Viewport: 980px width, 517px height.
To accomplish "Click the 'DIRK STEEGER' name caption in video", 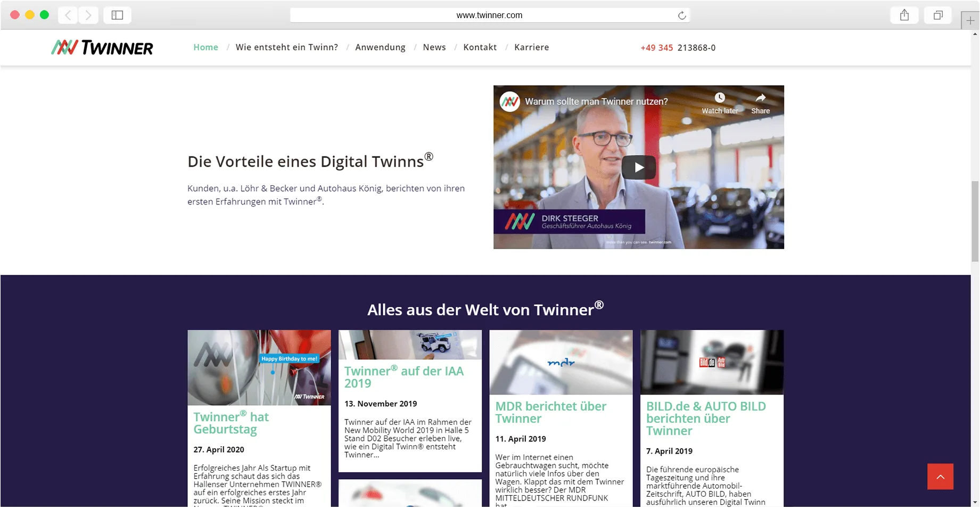I will [x=570, y=218].
